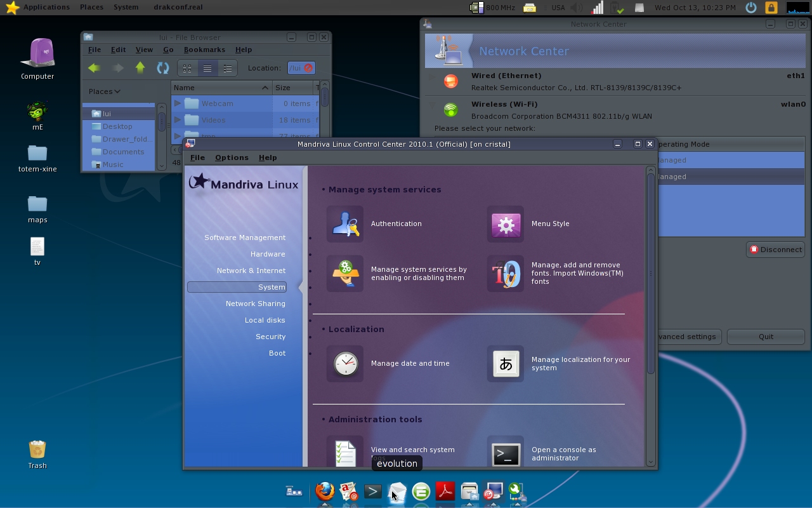Go back in the File Browser

(x=95, y=68)
